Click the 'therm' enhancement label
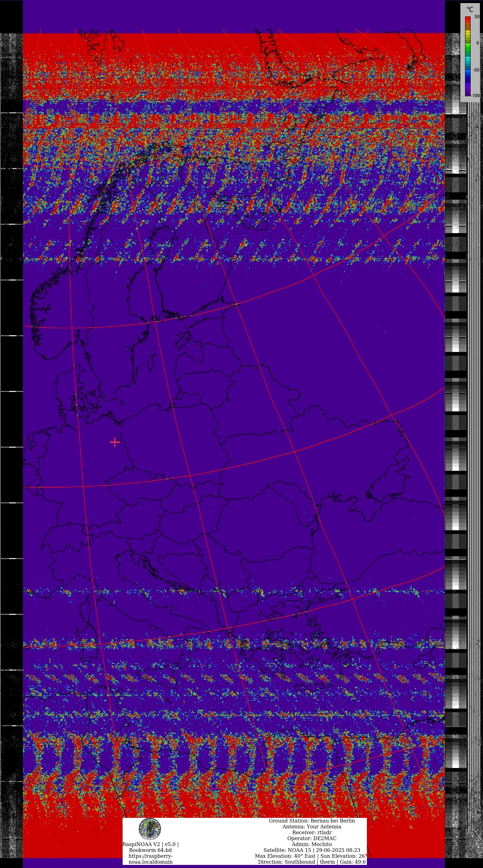Image resolution: width=483 pixels, height=868 pixels. pos(327,862)
